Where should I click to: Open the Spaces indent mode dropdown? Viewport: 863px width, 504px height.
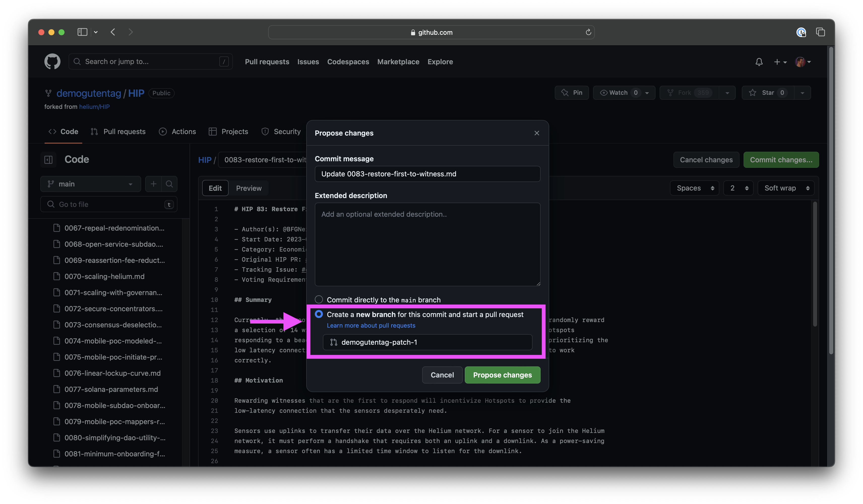(x=695, y=188)
